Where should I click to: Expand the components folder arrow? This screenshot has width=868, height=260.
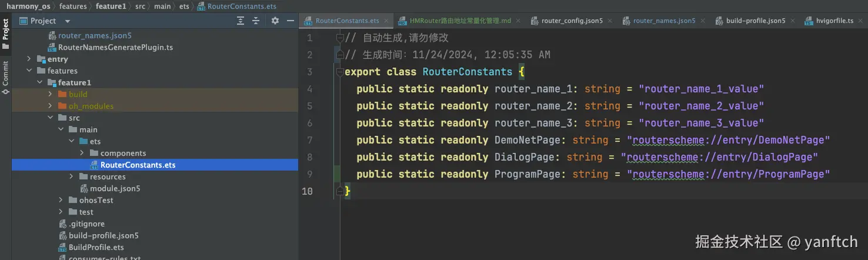click(82, 153)
